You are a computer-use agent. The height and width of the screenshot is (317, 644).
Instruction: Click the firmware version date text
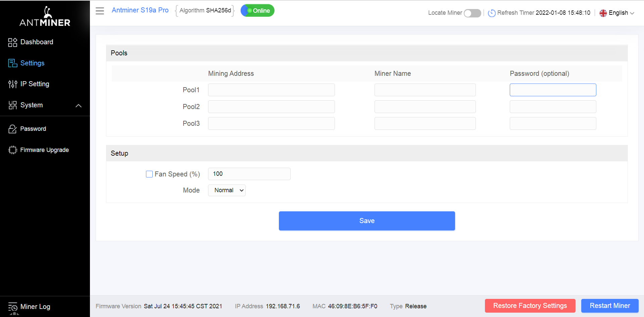pyautogui.click(x=183, y=306)
